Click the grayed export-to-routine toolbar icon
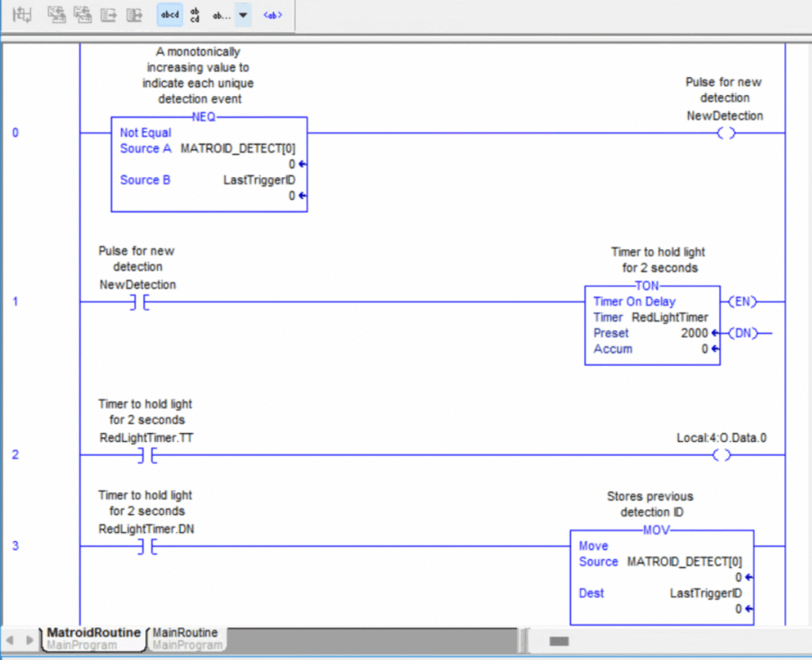 point(134,14)
